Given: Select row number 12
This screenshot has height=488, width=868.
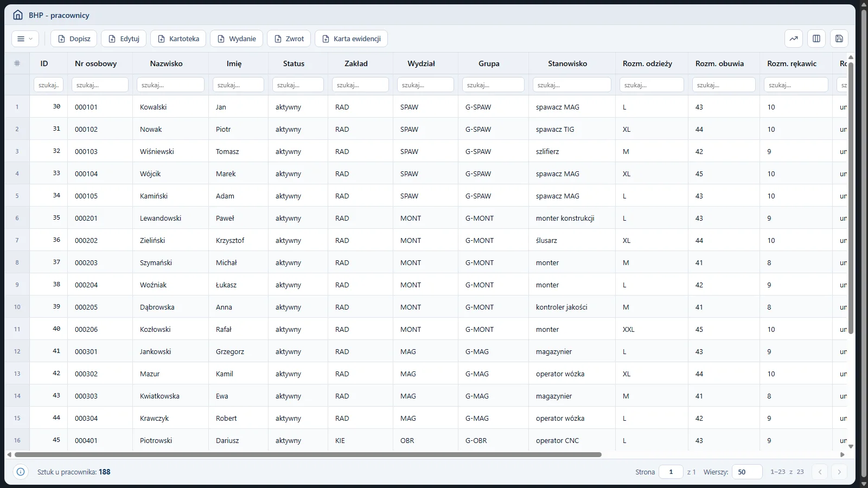Looking at the screenshot, I should coord(17,351).
